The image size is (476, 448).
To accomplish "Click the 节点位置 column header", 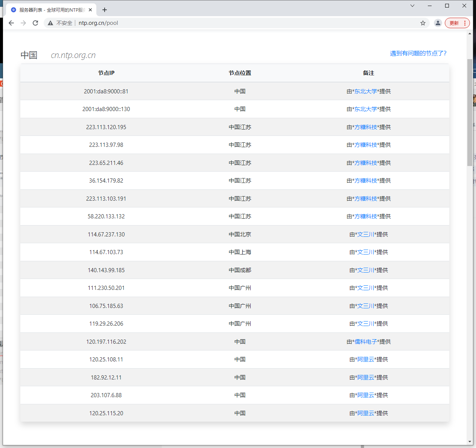I will (x=240, y=73).
